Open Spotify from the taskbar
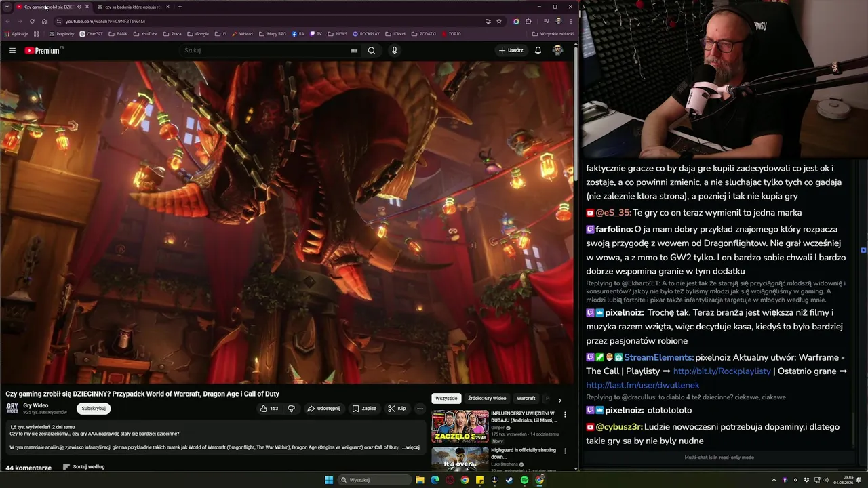Image resolution: width=868 pixels, height=488 pixels. click(524, 480)
